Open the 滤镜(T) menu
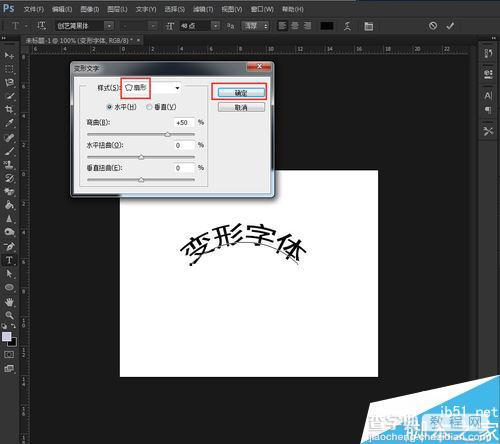 click(x=203, y=9)
